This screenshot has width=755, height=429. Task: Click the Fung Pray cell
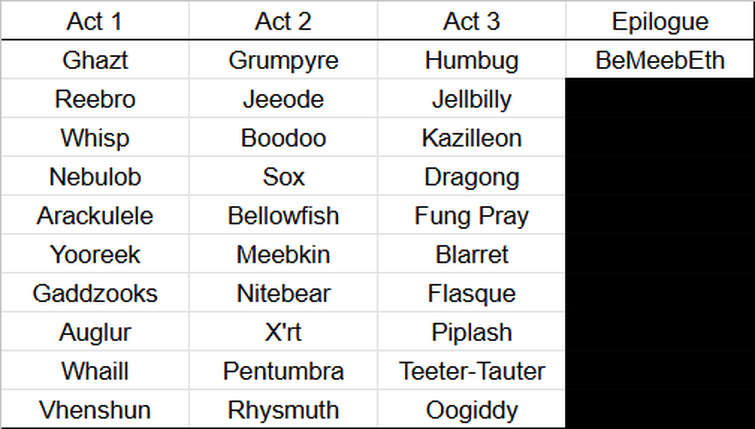tap(471, 215)
